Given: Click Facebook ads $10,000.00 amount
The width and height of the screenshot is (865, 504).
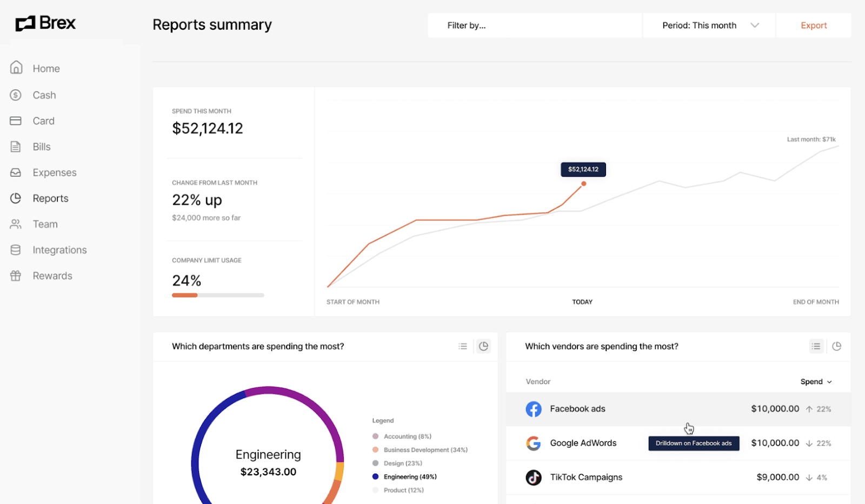Looking at the screenshot, I should click(x=775, y=409).
